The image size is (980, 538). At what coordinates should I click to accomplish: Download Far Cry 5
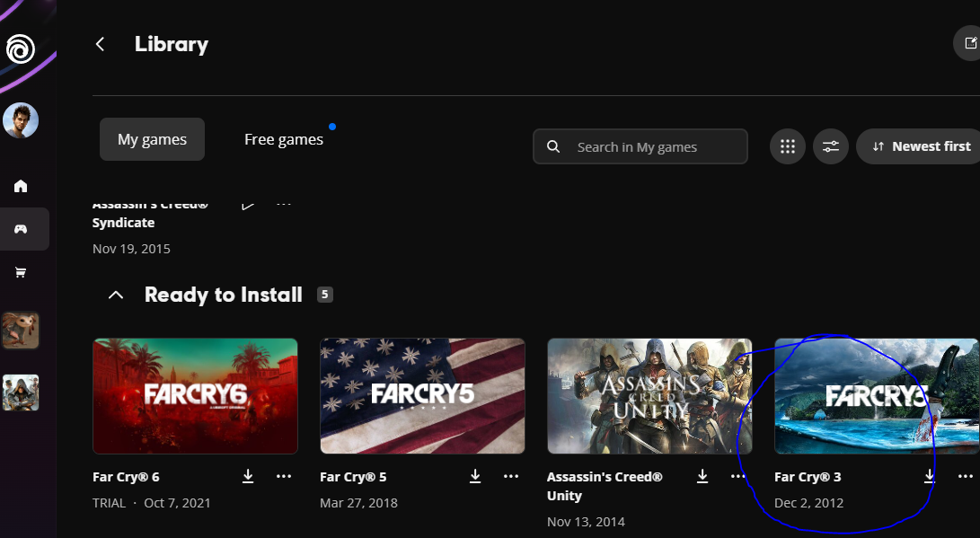(475, 476)
